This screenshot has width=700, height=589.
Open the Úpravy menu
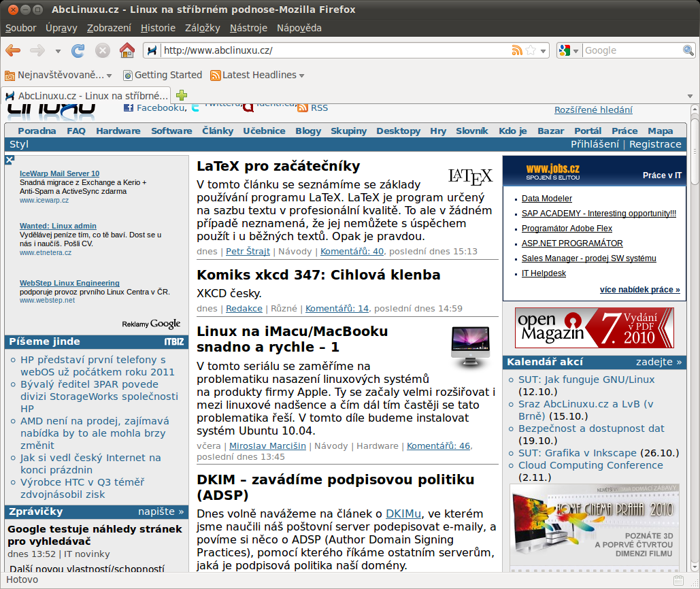62,28
